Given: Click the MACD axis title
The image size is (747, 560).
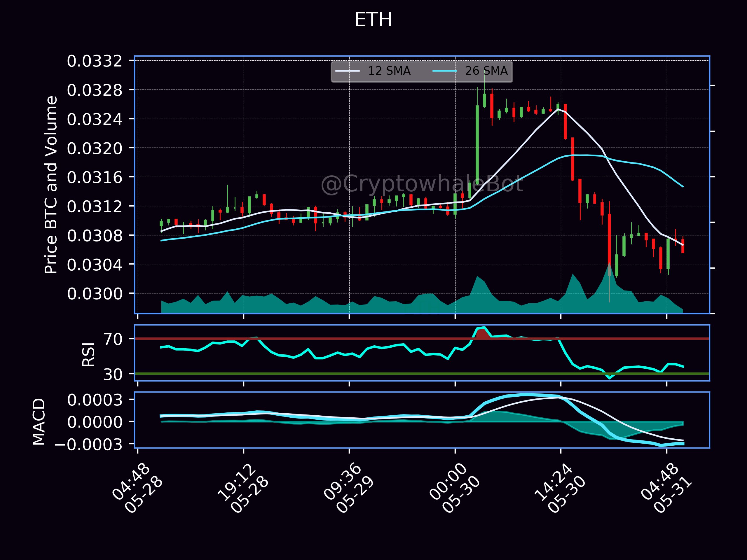Looking at the screenshot, I should coord(39,421).
